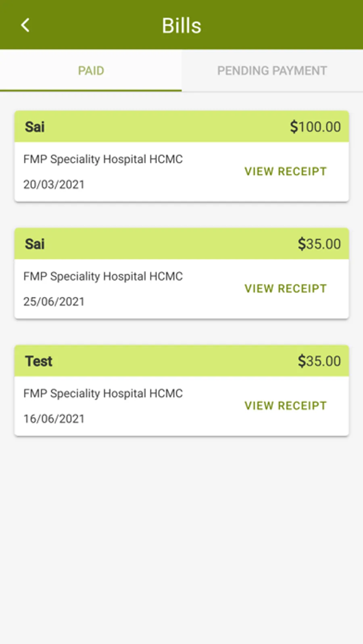363x644 pixels.
Task: Tap the Test patient name
Action: [x=39, y=361]
